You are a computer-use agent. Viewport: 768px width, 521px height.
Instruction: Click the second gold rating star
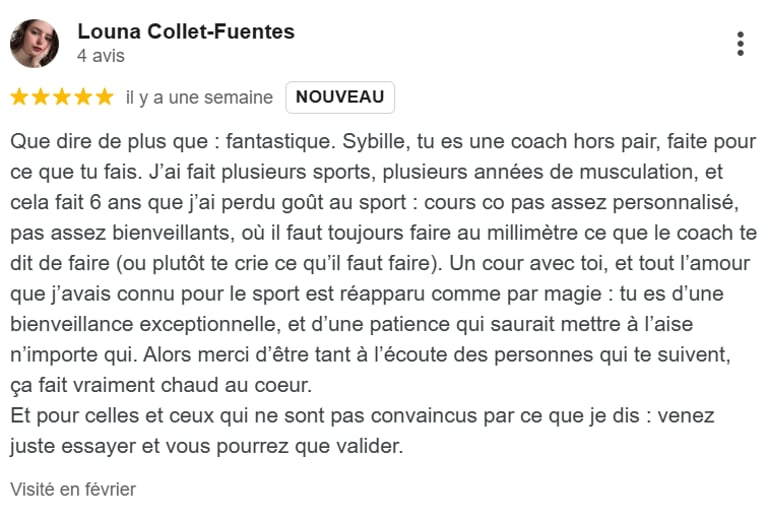(41, 97)
